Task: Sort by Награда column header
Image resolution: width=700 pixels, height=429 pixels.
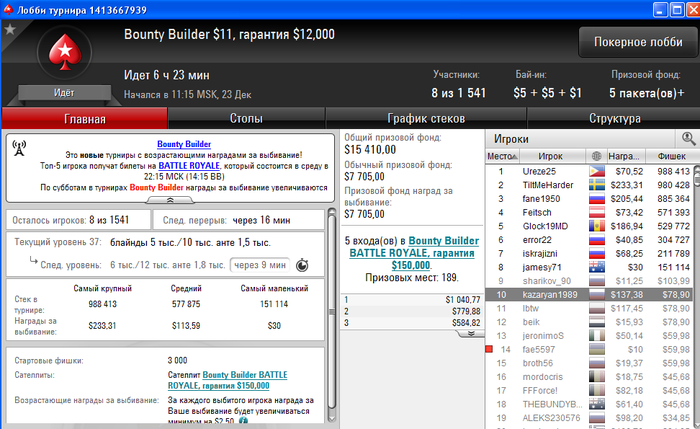Action: [624, 156]
